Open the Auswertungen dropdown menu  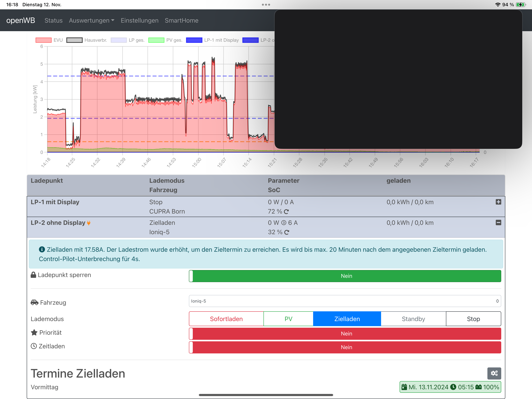tap(91, 20)
